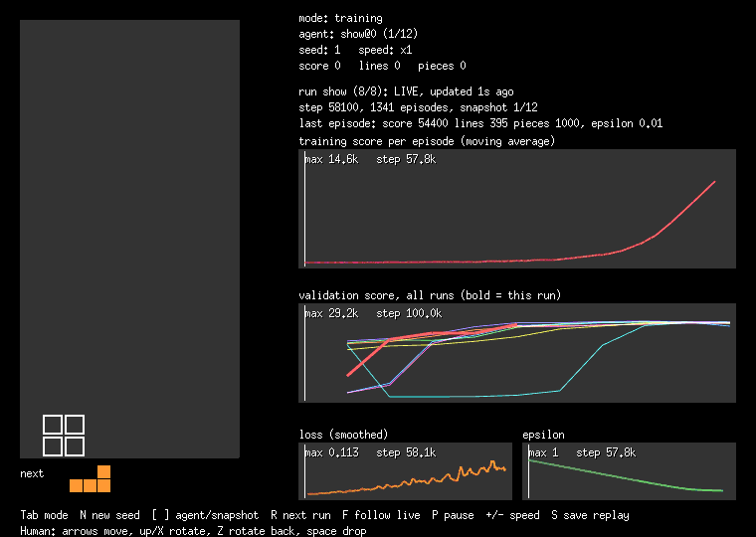Click the 'loss (smoothed)' chart title

coord(343,435)
